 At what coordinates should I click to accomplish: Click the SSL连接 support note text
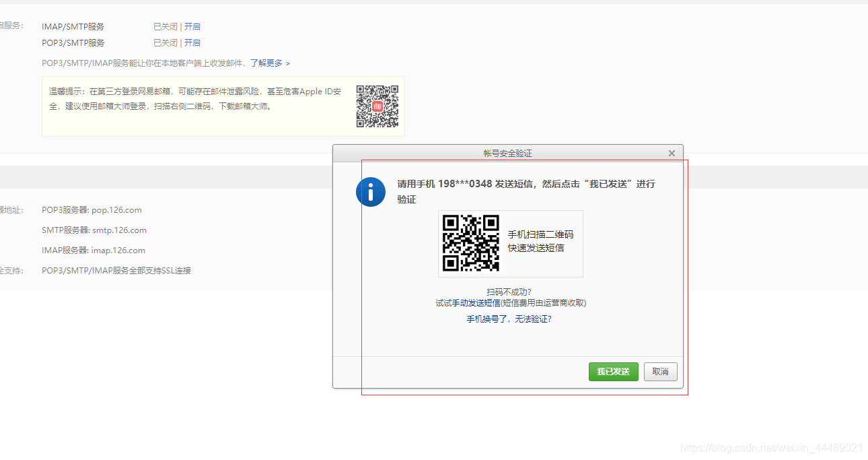(116, 271)
